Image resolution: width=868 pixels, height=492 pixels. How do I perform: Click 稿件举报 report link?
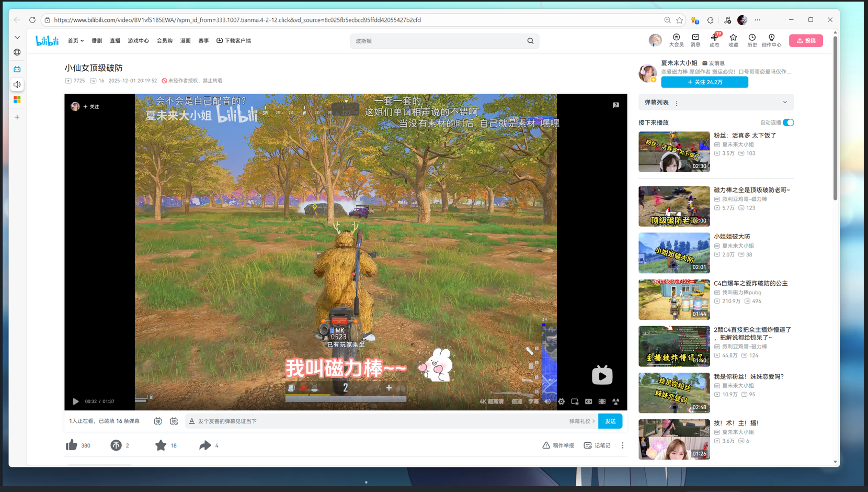[558, 445]
